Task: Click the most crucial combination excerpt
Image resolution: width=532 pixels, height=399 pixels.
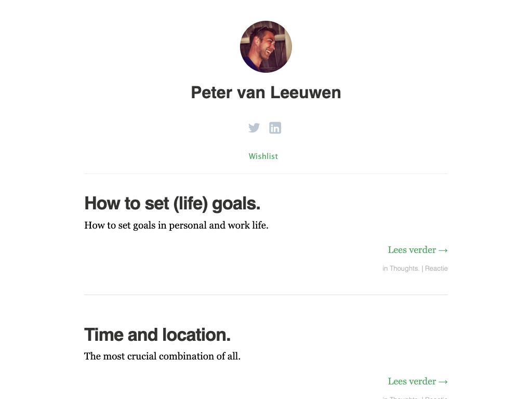Action: click(162, 356)
